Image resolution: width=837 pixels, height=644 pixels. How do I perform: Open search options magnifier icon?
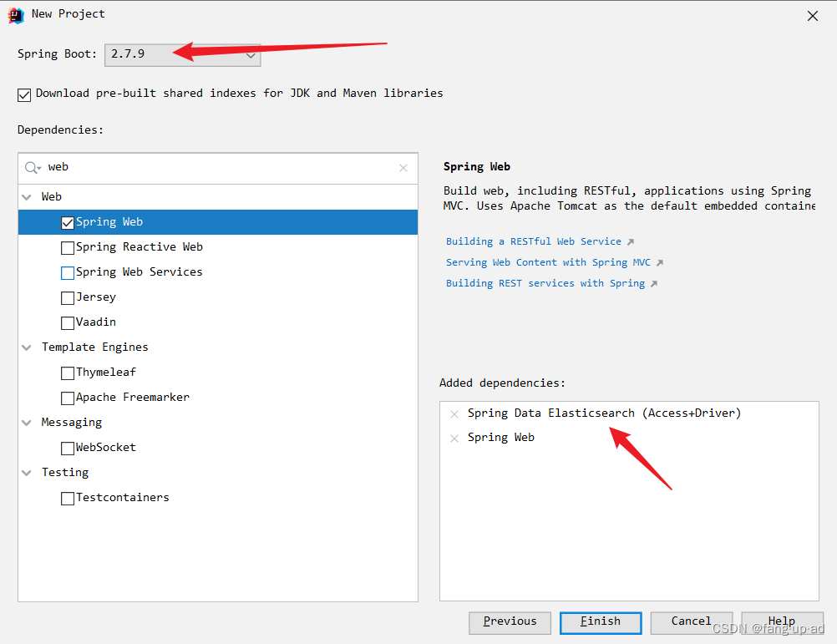pyautogui.click(x=32, y=168)
